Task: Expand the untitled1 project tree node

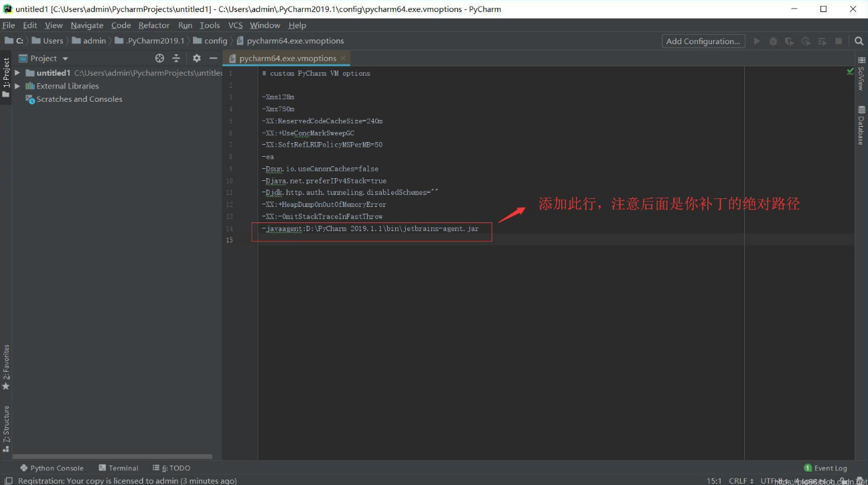Action: click(x=17, y=72)
